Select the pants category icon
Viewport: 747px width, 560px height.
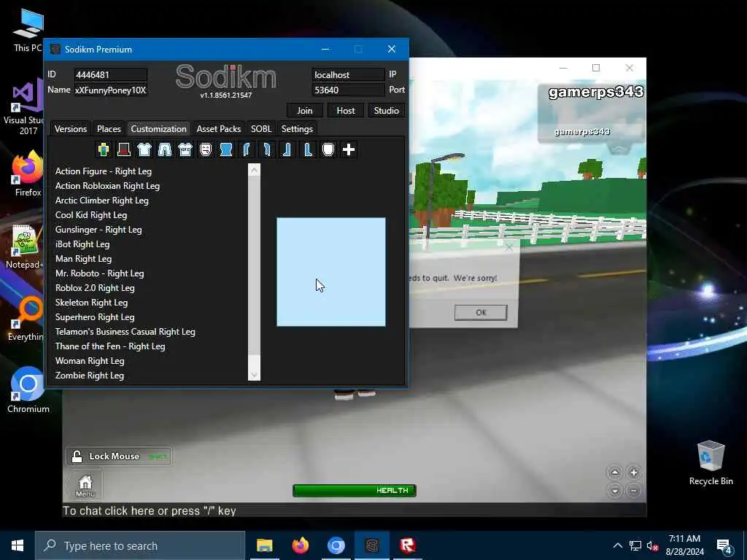point(165,149)
